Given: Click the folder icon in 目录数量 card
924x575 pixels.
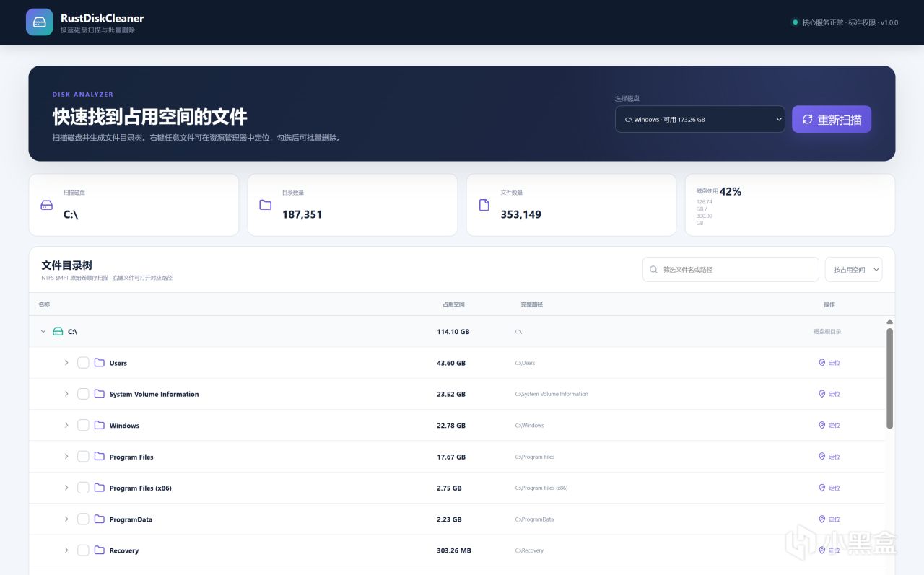Looking at the screenshot, I should tap(266, 205).
